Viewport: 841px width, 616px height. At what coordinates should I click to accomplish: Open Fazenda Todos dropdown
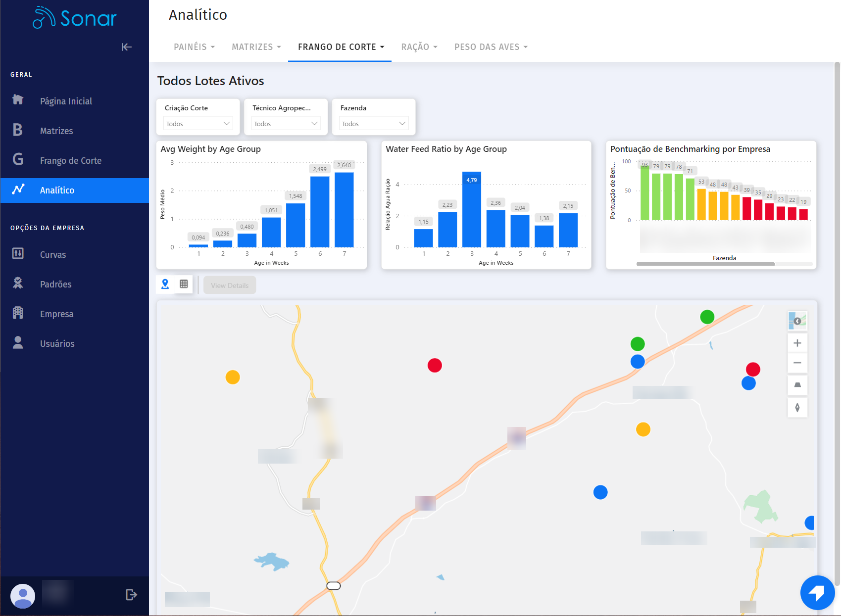(x=374, y=123)
